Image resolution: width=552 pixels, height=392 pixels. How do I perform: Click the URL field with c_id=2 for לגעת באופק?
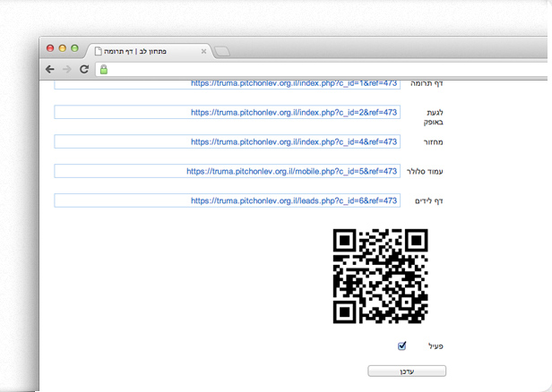[227, 112]
